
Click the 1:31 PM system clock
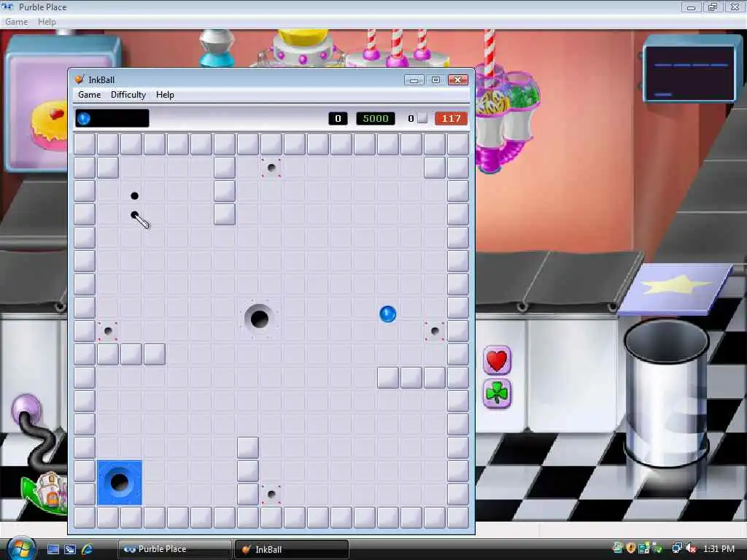tap(719, 548)
